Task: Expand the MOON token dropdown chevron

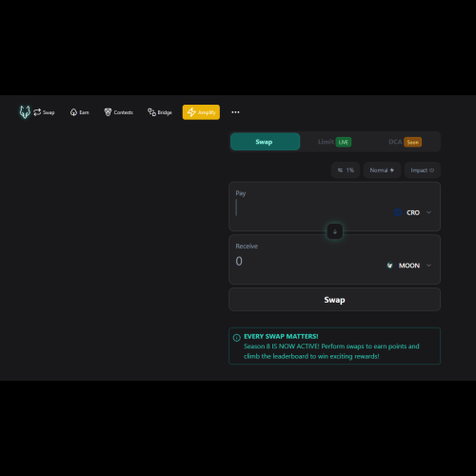Action: click(428, 266)
